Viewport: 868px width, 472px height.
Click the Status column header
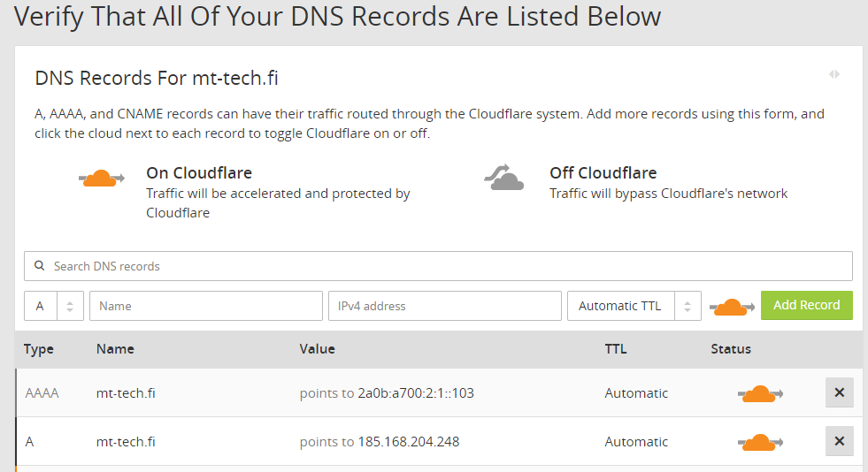(731, 349)
